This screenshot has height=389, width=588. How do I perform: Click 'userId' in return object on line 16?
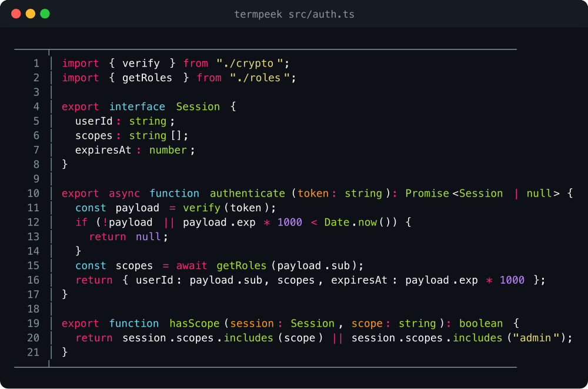(x=154, y=280)
